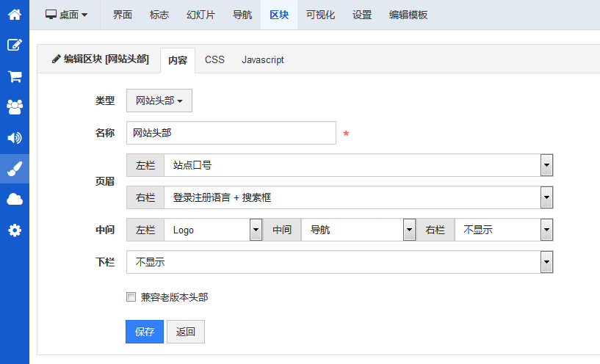This screenshot has height=364, width=600.
Task: Expand the 类型 网站头部 dropdown
Action: (x=159, y=101)
